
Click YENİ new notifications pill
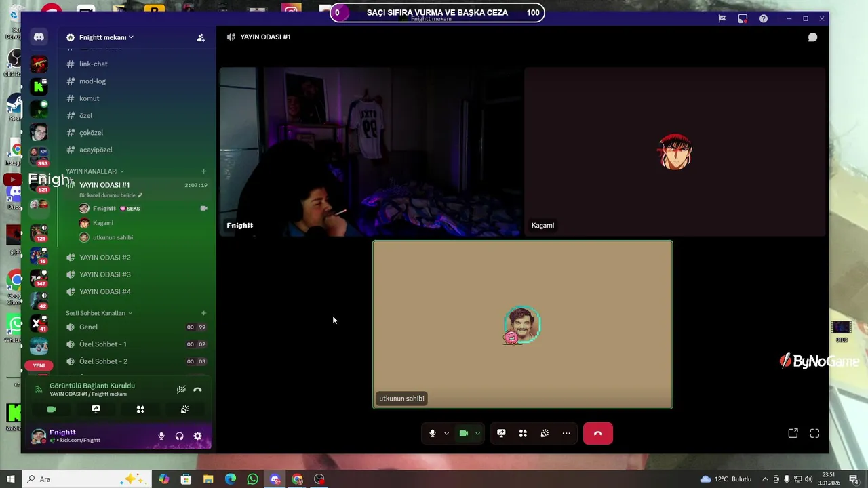pos(39,365)
